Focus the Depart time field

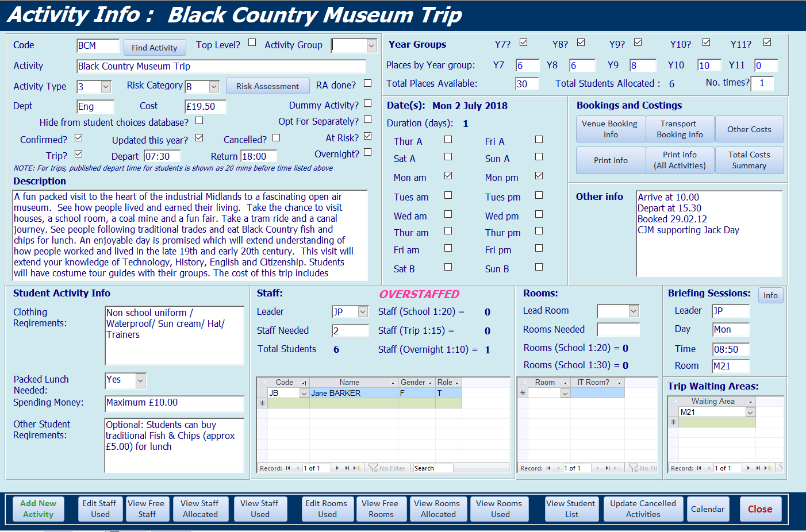[x=162, y=156]
